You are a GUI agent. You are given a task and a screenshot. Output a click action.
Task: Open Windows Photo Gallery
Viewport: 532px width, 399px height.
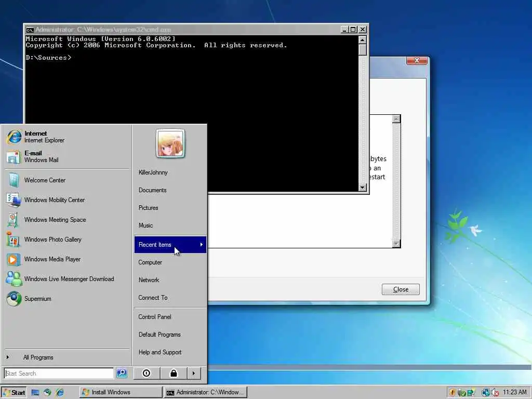point(67,240)
